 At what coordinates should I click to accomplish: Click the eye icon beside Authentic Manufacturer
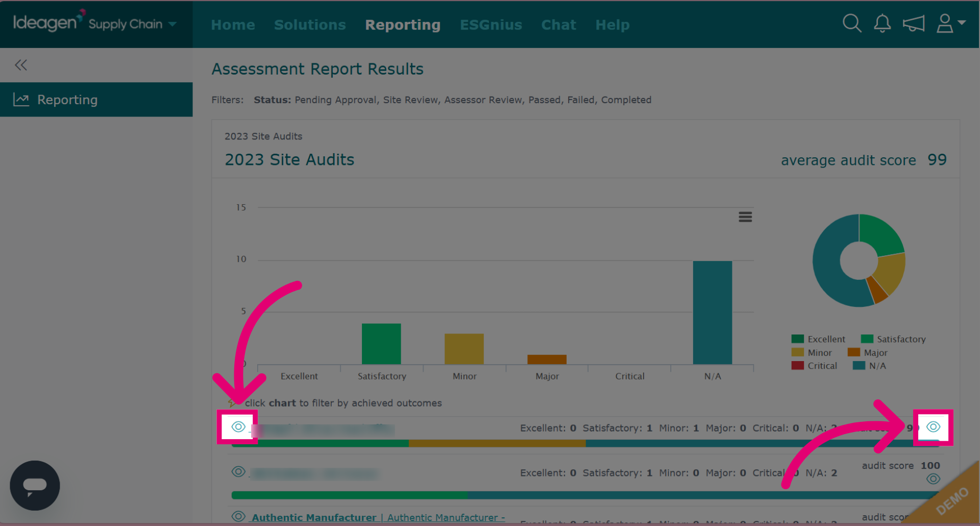(238, 516)
